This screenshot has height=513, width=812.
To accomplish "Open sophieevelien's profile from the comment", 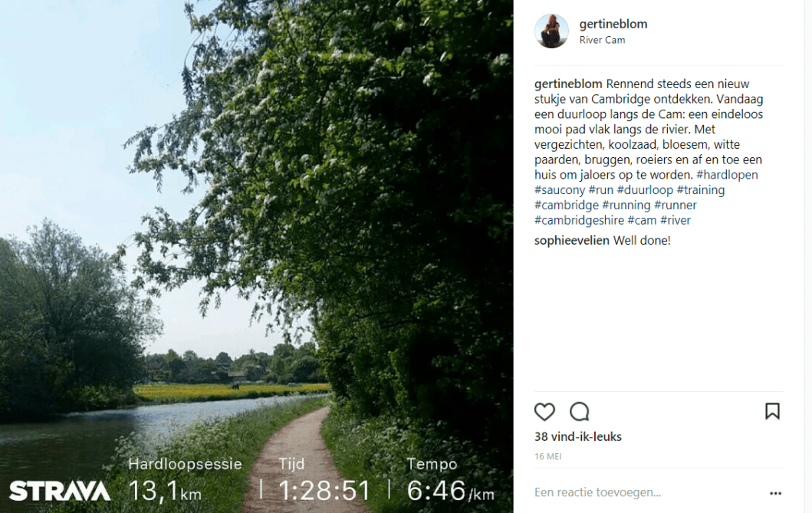I will click(572, 240).
